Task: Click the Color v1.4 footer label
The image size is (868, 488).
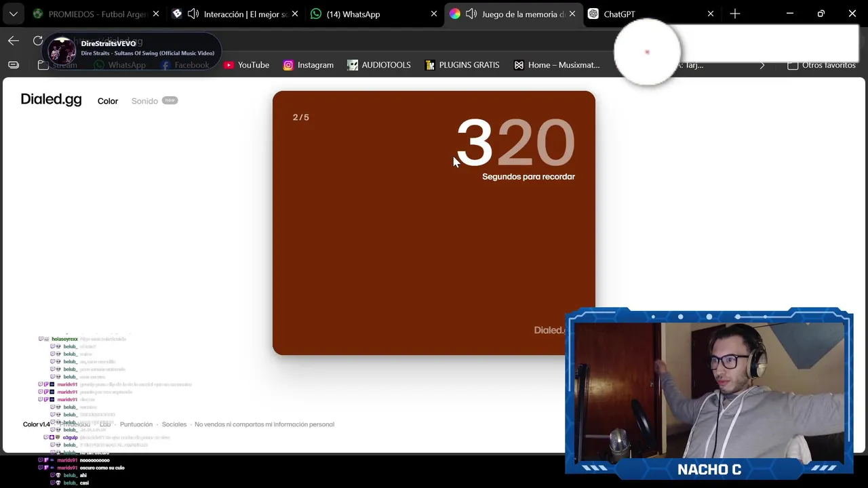Action: (37, 424)
